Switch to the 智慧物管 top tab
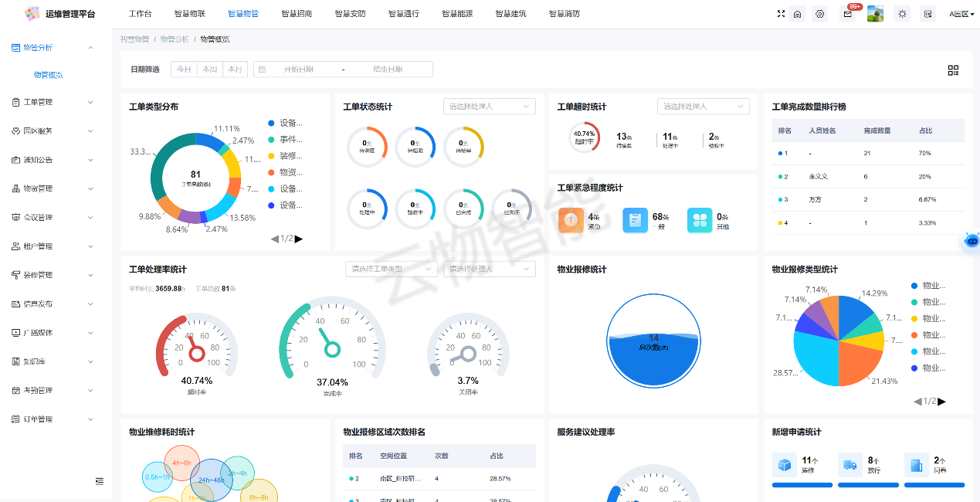The height and width of the screenshot is (502, 980). [x=243, y=14]
